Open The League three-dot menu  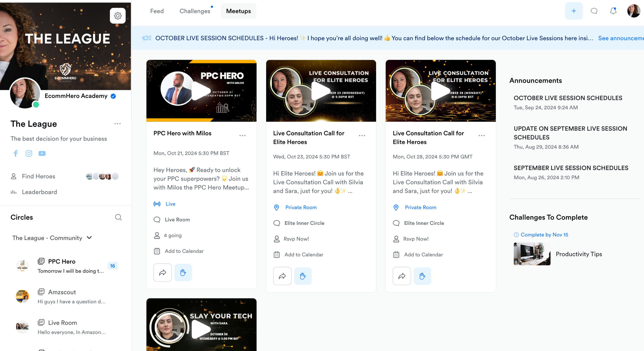[117, 124]
